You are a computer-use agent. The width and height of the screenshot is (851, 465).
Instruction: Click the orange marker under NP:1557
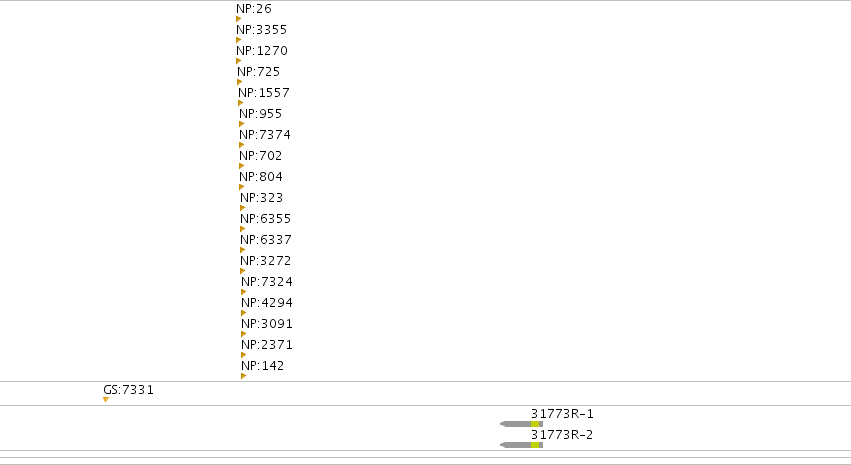point(240,103)
